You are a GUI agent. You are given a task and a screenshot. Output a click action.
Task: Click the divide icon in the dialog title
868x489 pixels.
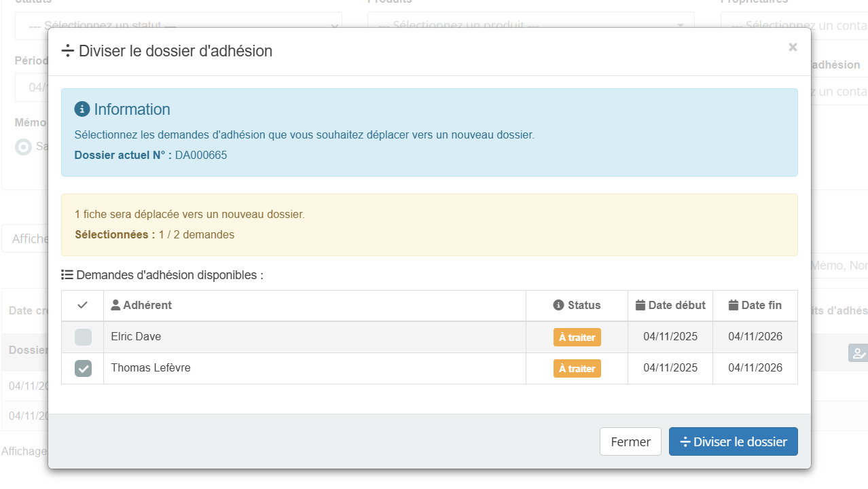coord(67,51)
